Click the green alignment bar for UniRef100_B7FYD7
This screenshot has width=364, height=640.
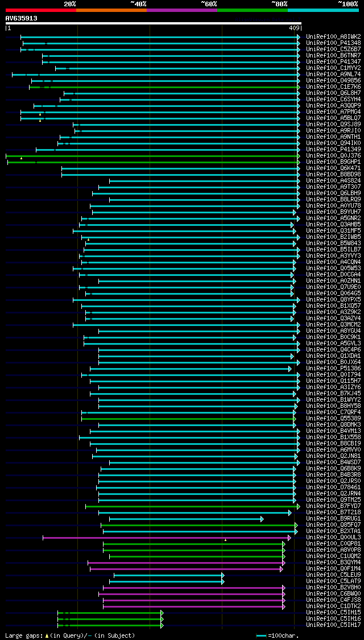(x=193, y=506)
